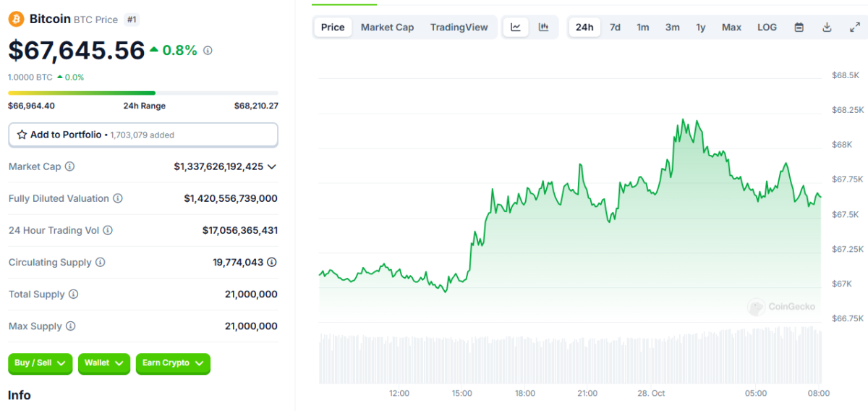The width and height of the screenshot is (868, 411).
Task: Expand the Market Cap value chevron
Action: point(272,166)
